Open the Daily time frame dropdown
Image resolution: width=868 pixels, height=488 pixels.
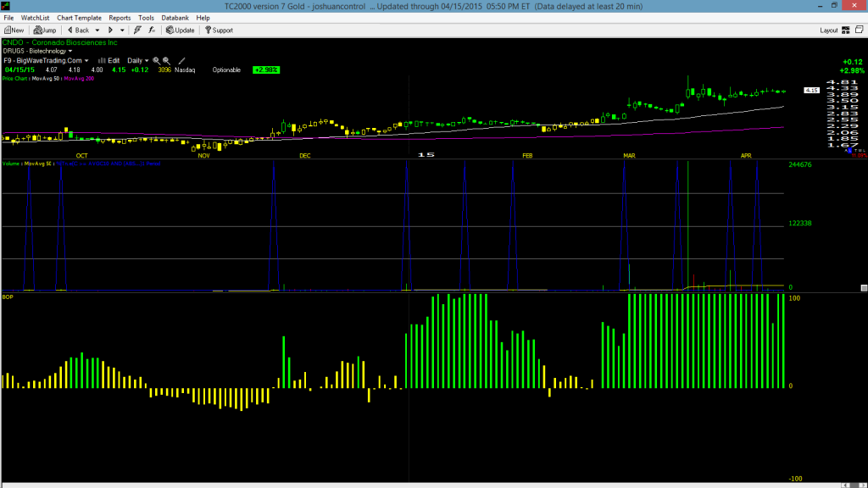(x=138, y=61)
